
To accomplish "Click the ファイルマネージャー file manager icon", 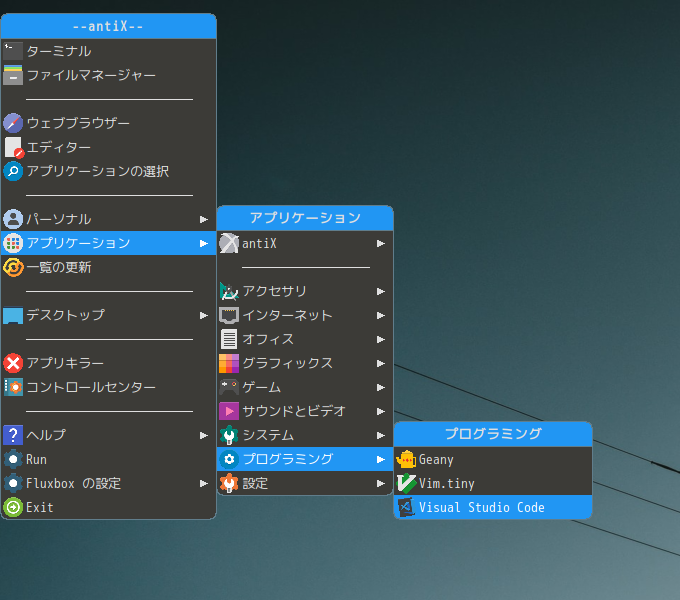I will pyautogui.click(x=13, y=75).
